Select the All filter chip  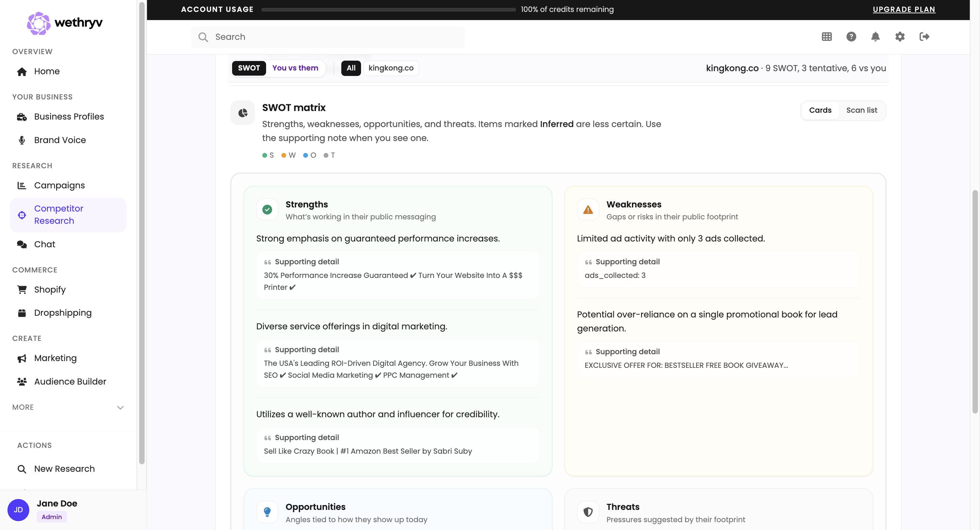click(351, 68)
